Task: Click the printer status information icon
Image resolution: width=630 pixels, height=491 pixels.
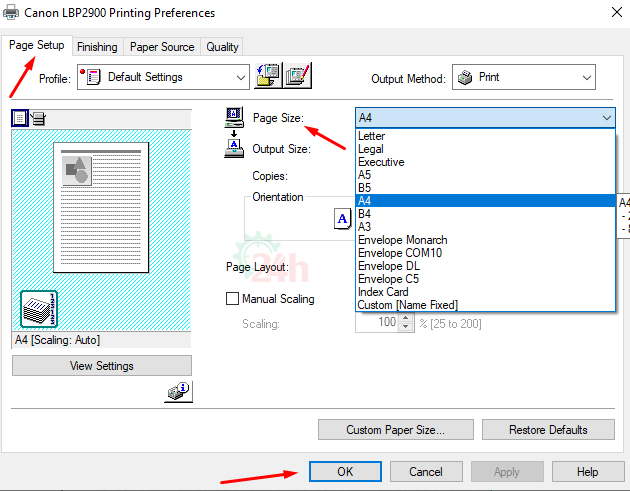Action: (178, 391)
